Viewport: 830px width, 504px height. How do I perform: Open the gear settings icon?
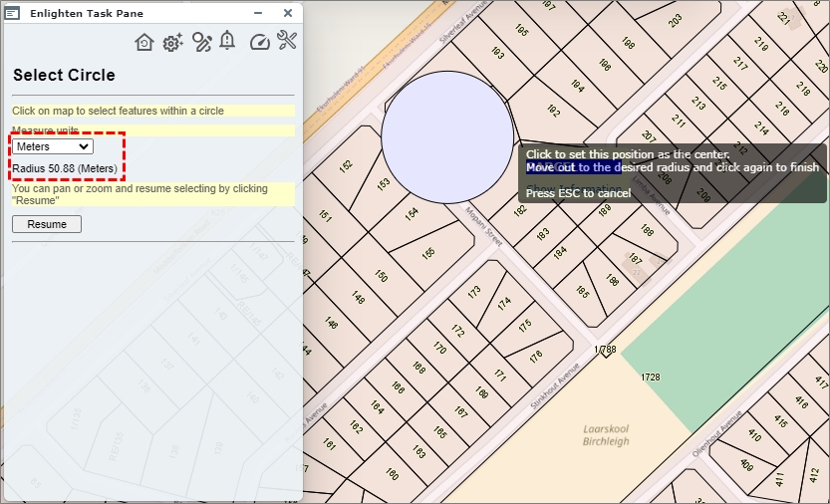[x=173, y=42]
